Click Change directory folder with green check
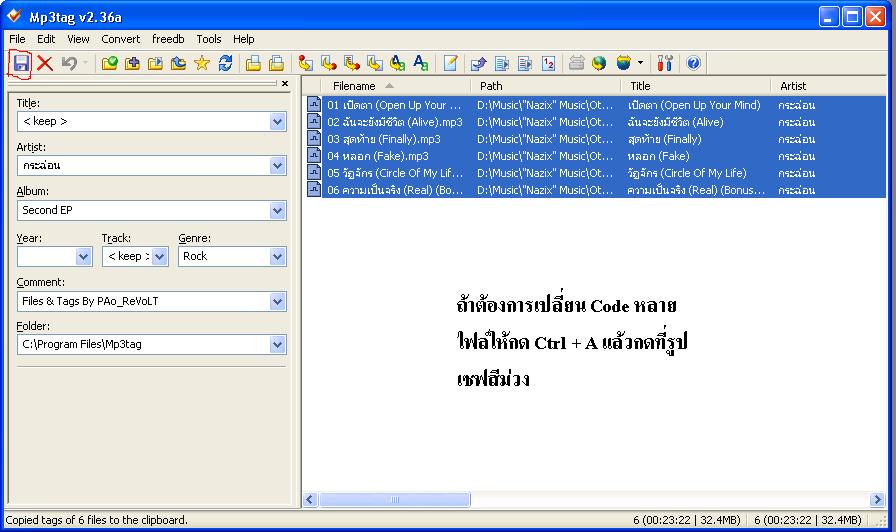Screen dimensions: 896x532 pos(109,63)
